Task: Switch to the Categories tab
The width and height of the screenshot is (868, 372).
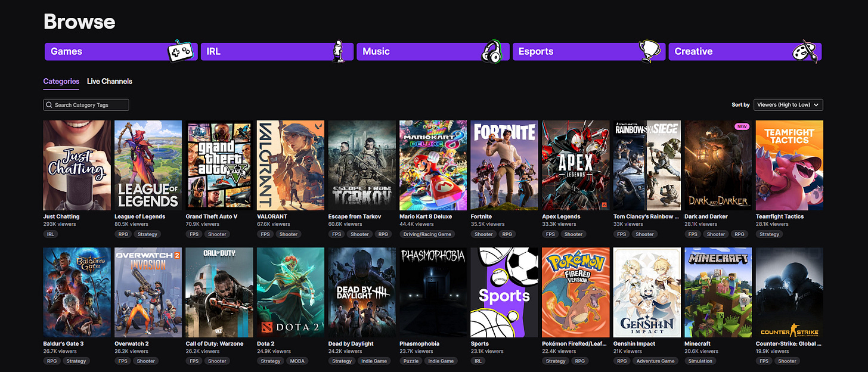Action: pyautogui.click(x=61, y=81)
